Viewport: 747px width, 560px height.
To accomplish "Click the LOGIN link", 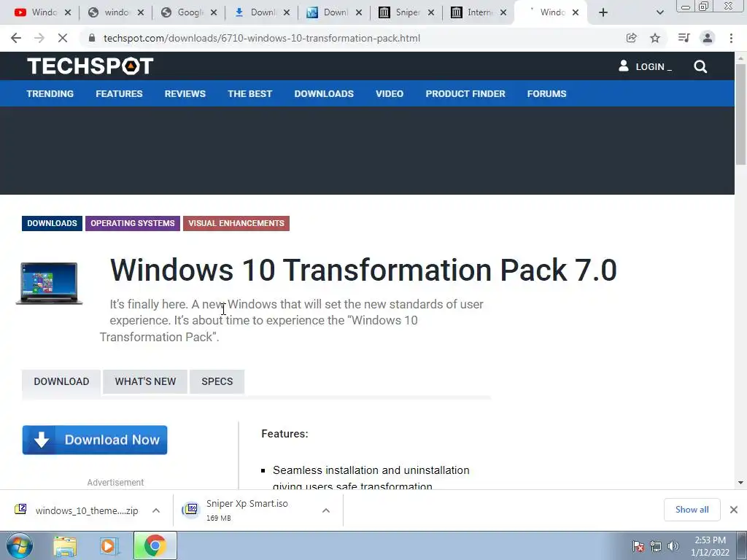I will tap(650, 66).
